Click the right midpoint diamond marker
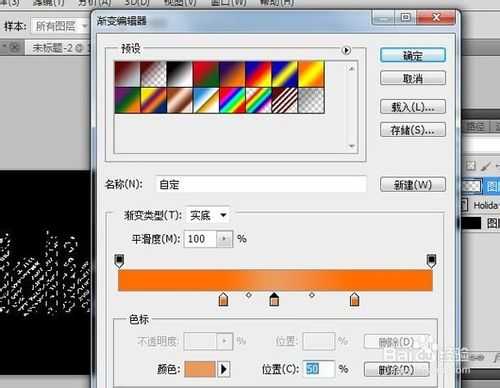The image size is (500, 388). pos(312,295)
